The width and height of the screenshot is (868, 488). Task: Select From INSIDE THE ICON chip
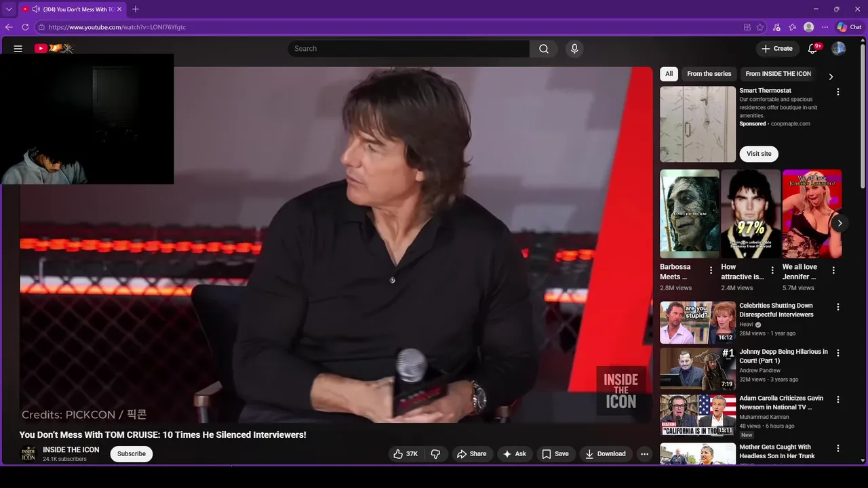pos(778,74)
